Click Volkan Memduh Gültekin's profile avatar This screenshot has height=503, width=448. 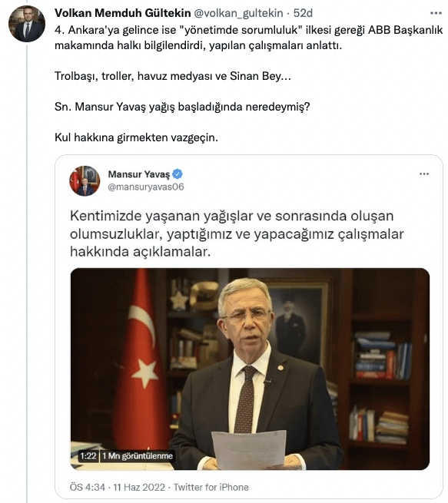(27, 24)
